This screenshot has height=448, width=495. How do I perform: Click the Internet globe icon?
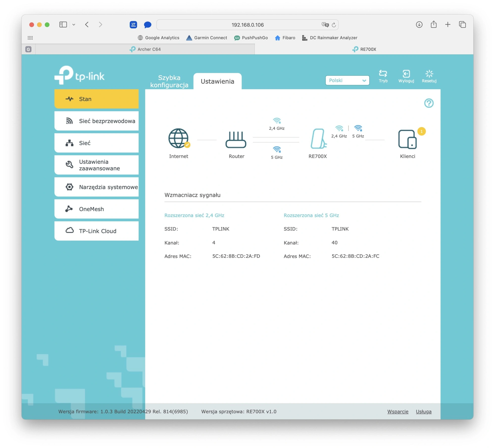pos(178,138)
